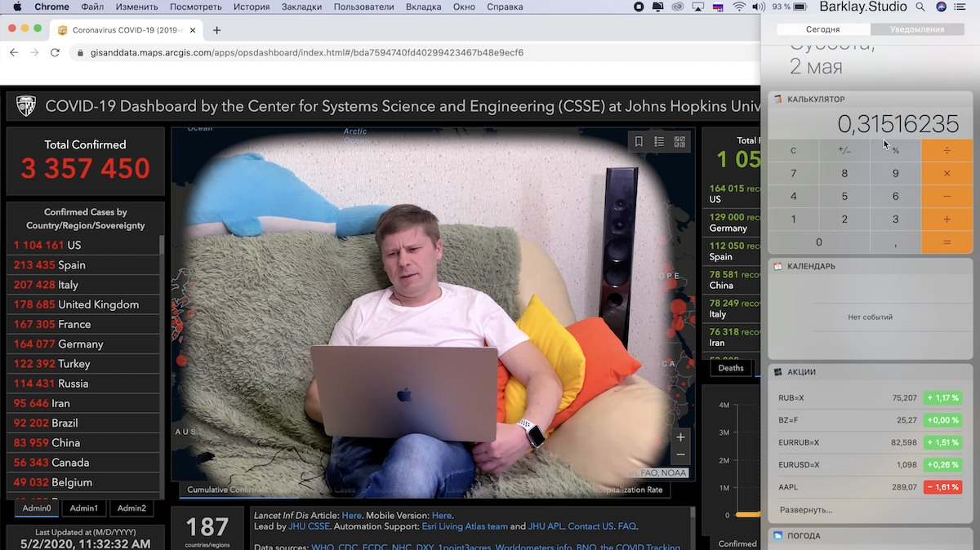Select US in confirmed cases list
Image resolution: width=980 pixels, height=550 pixels.
pyautogui.click(x=83, y=245)
